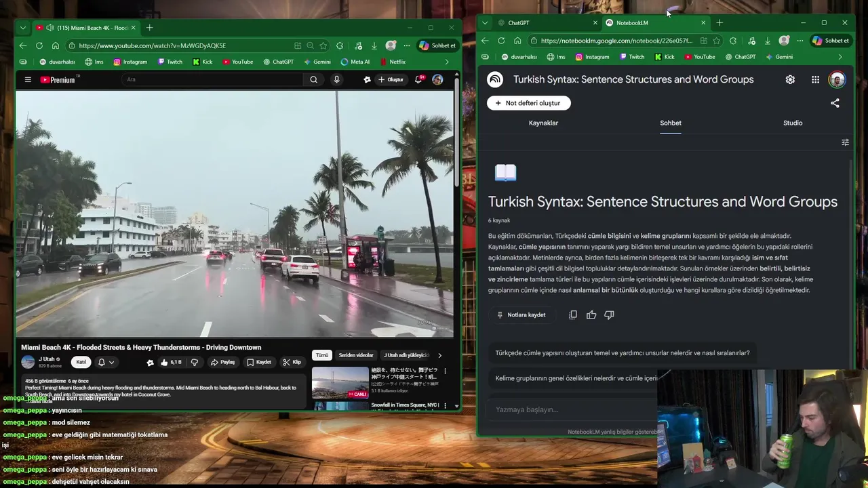The image size is (868, 488).
Task: Select the Tümü filter chip
Action: click(321, 355)
